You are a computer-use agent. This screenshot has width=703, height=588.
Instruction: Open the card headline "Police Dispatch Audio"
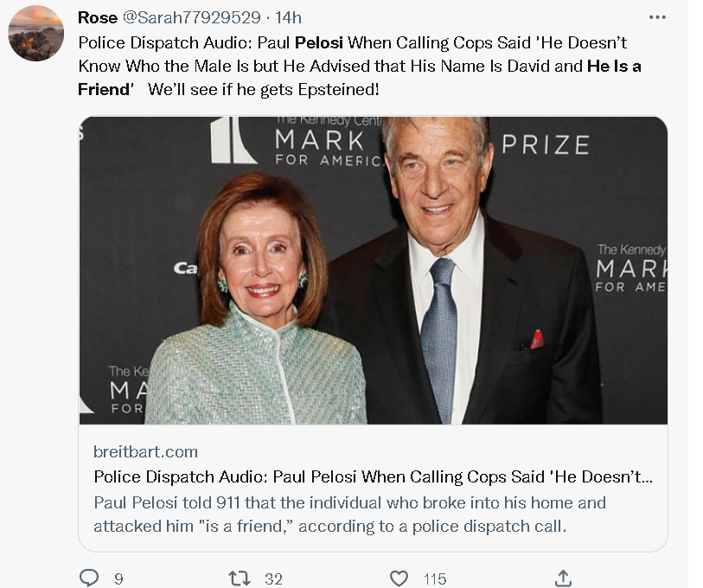click(x=373, y=476)
